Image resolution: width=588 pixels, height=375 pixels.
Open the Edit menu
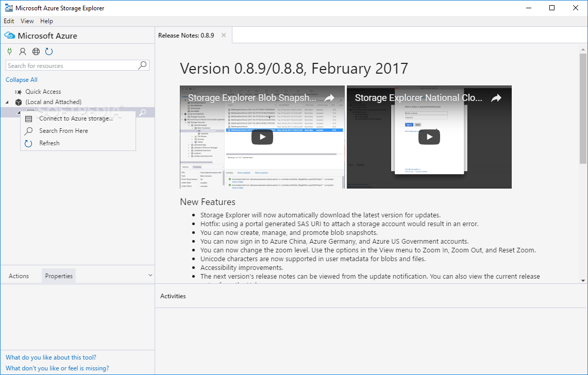[9, 21]
